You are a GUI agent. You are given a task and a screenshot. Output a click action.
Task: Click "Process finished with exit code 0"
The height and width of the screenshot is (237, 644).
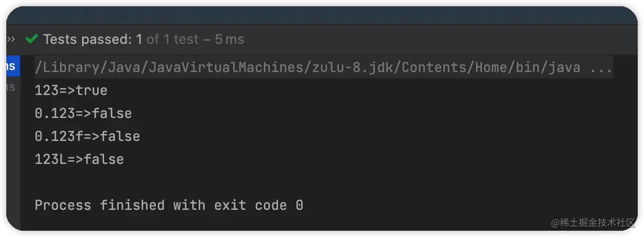tap(169, 205)
